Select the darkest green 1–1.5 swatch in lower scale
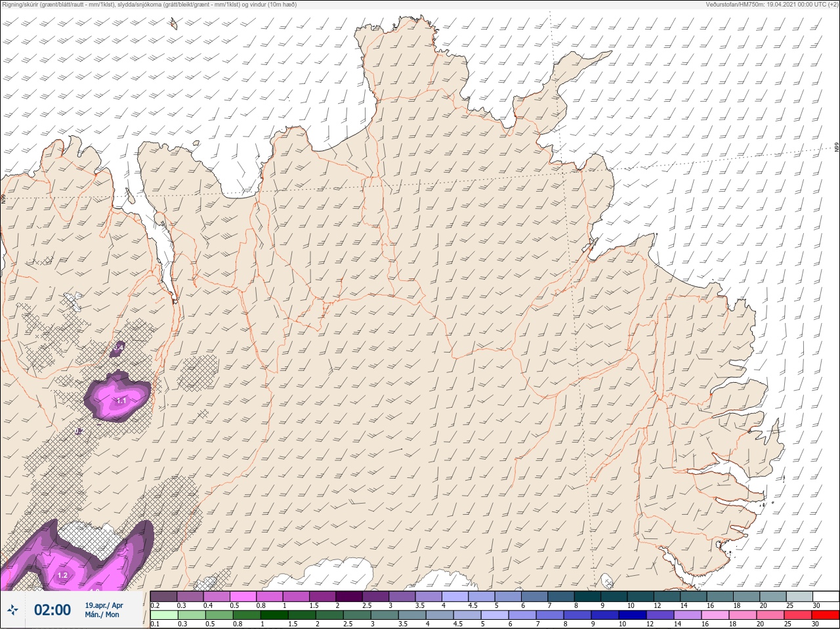Screen dimensions: 840x629 click(274, 615)
